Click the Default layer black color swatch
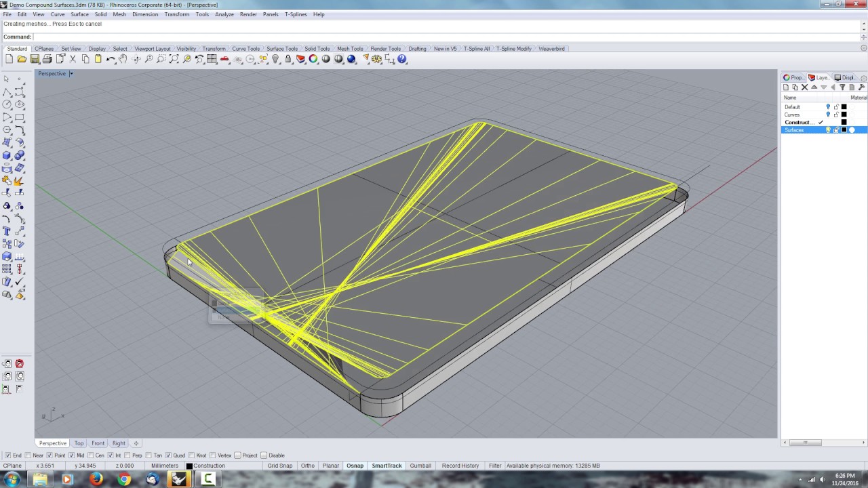868x488 pixels. [x=844, y=107]
